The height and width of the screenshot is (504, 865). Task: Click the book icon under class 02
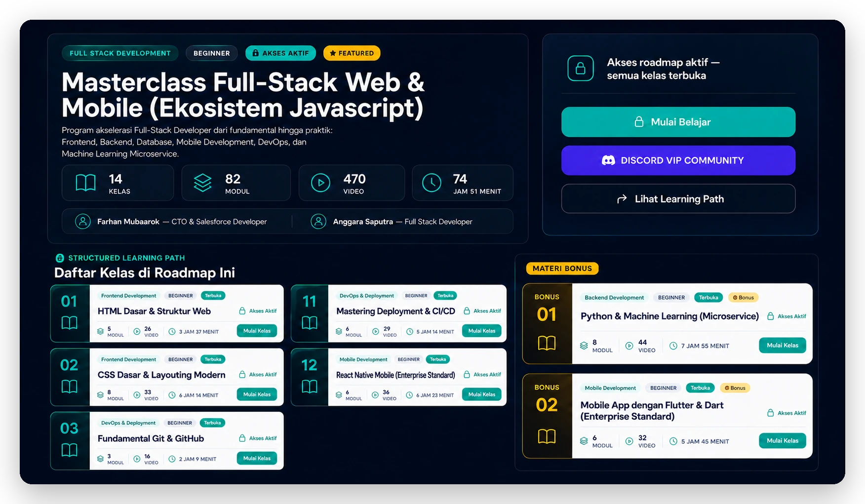(x=69, y=387)
